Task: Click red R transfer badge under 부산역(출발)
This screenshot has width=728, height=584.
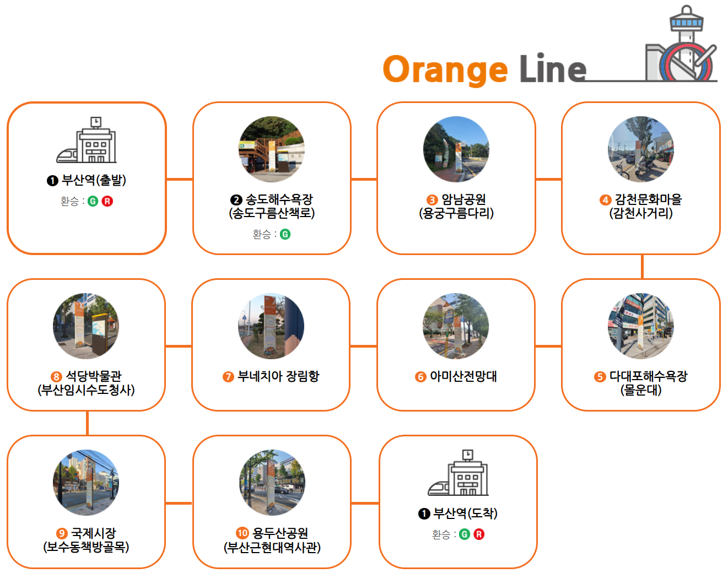Action: (x=107, y=201)
